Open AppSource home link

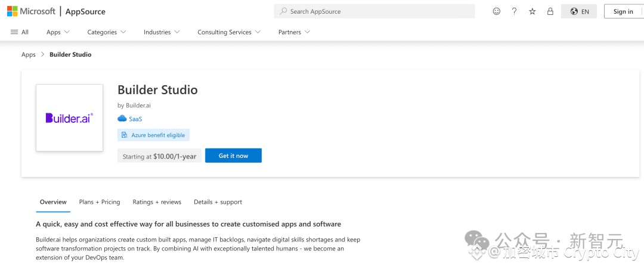85,11
